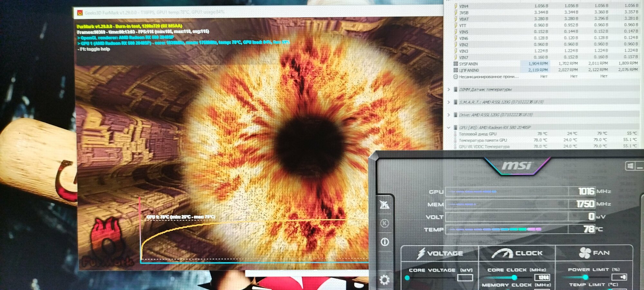Viewport: 644px width, 290px height.
Task: Open the MSI Dragon Center sidebar icon in Afterburner
Action: tap(384, 205)
